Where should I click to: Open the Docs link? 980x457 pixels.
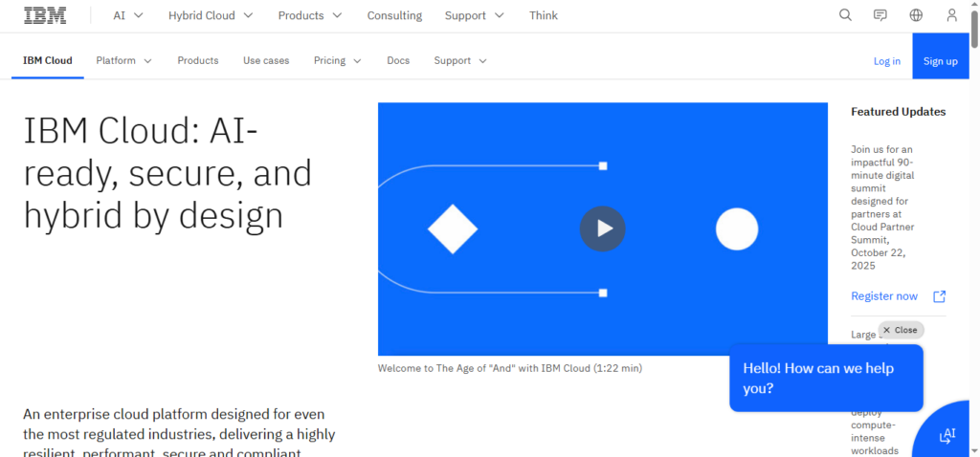coord(398,60)
